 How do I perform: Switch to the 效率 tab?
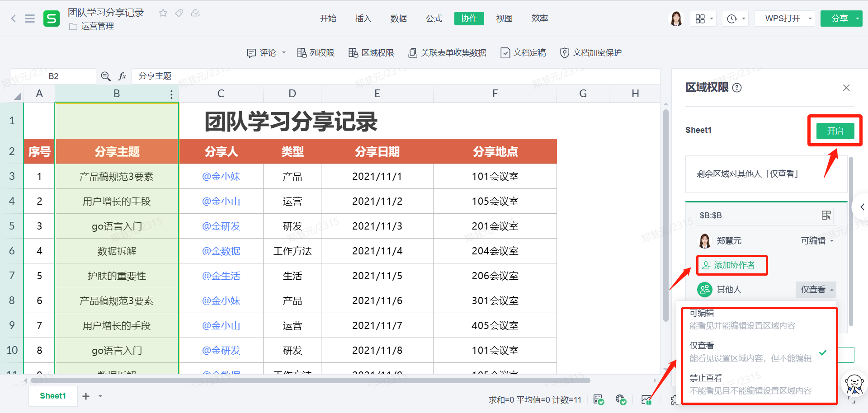click(540, 19)
